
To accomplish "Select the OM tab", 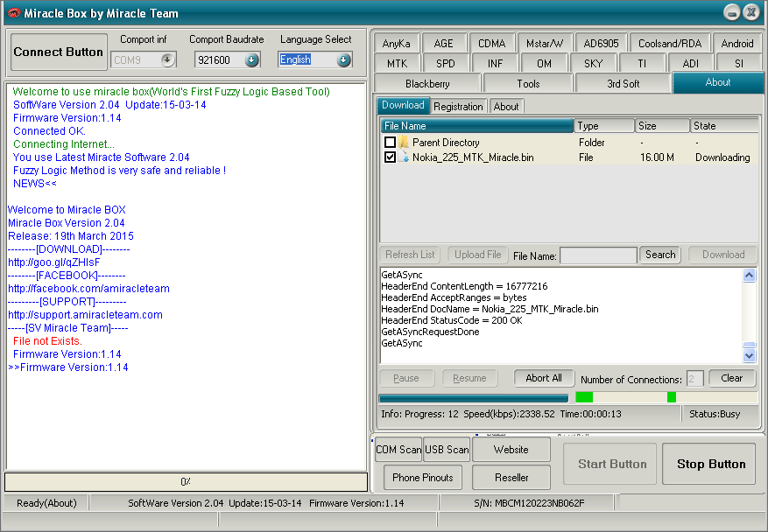I will 544,64.
